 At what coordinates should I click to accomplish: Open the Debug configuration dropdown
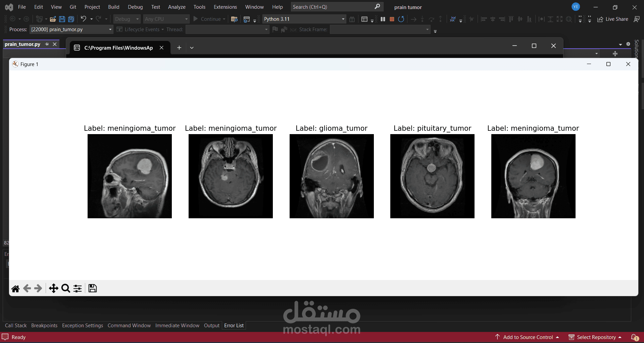tap(127, 19)
